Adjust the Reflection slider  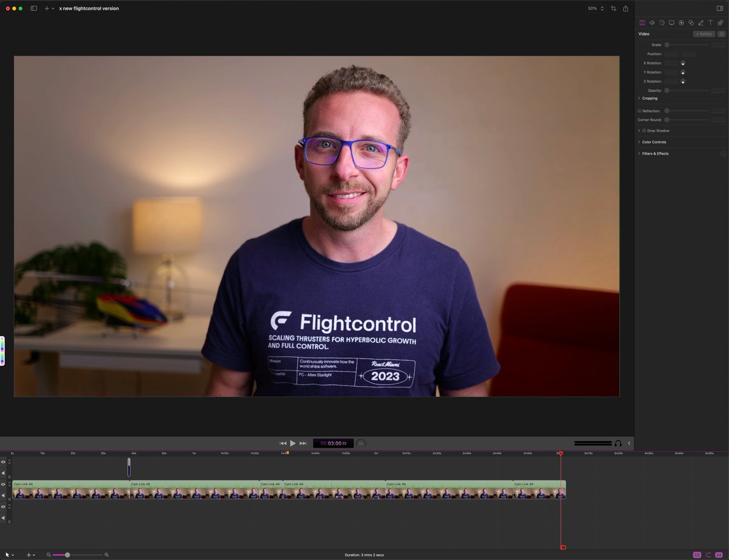[x=687, y=111]
